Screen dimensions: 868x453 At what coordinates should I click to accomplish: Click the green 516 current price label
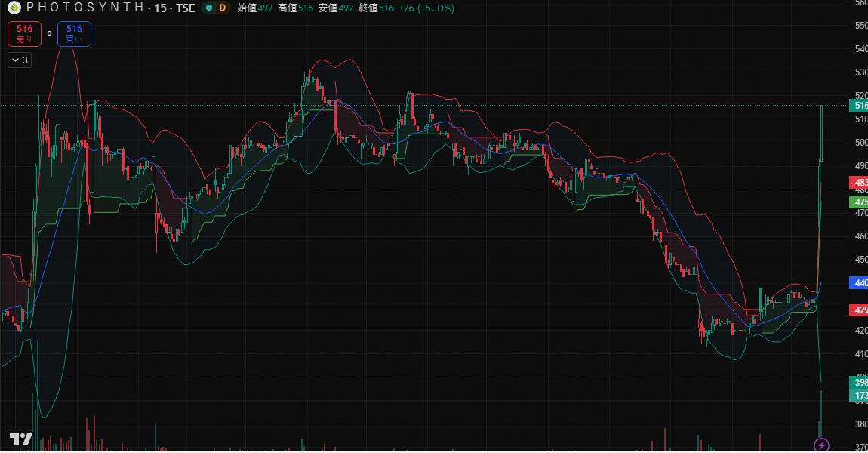coord(859,105)
